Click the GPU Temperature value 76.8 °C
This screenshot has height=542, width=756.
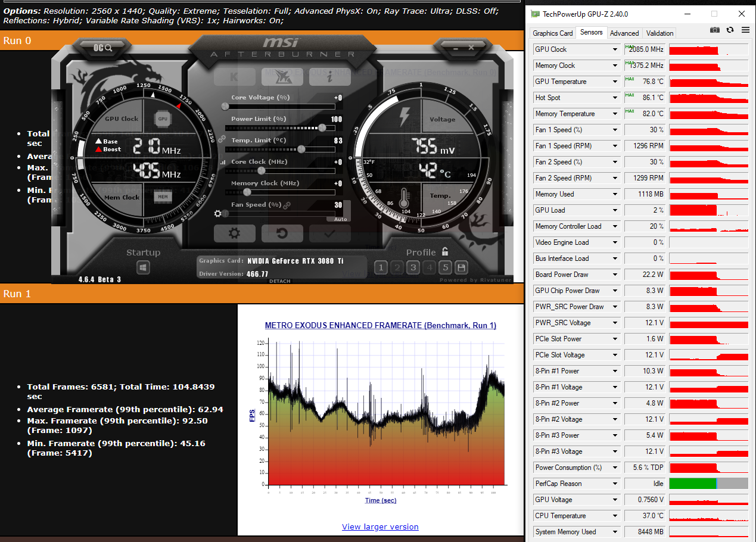(x=645, y=82)
